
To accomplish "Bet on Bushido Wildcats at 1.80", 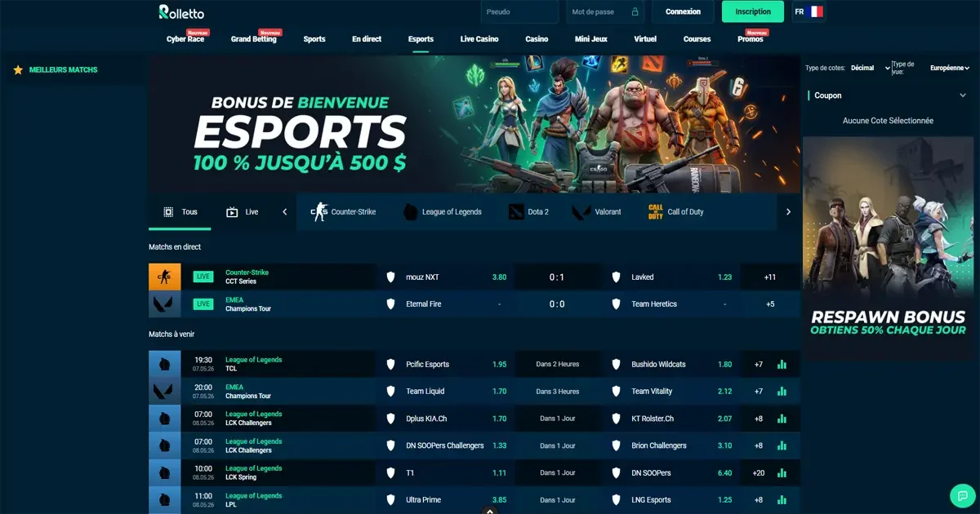I will click(724, 365).
